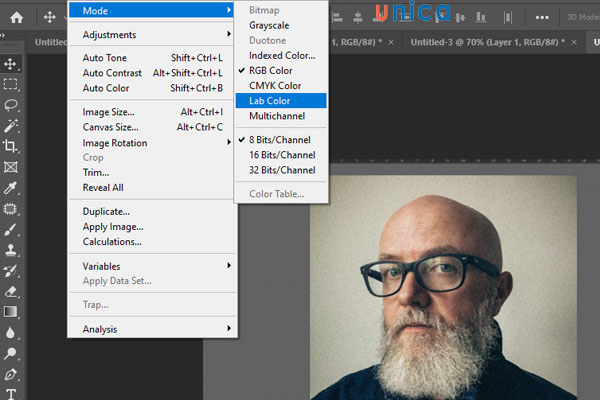
Task: Select the Eyedropper tool
Action: [11, 188]
